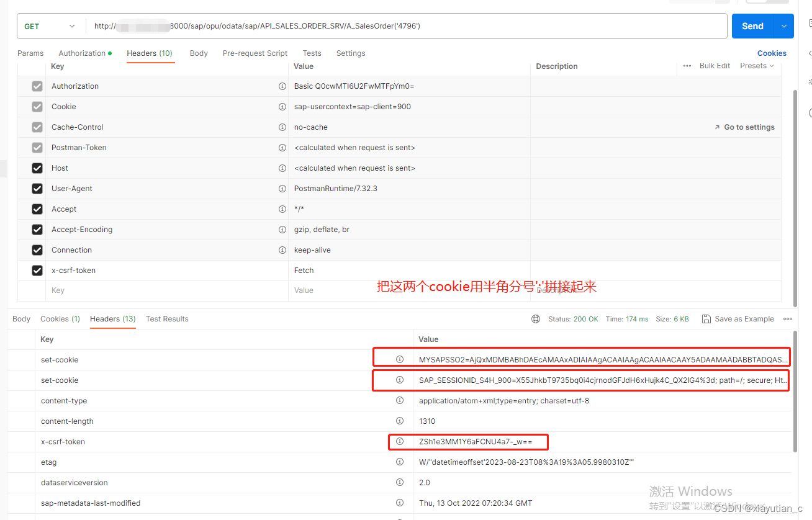The width and height of the screenshot is (812, 520).
Task: Open info icon for content-length response header
Action: tap(400, 421)
